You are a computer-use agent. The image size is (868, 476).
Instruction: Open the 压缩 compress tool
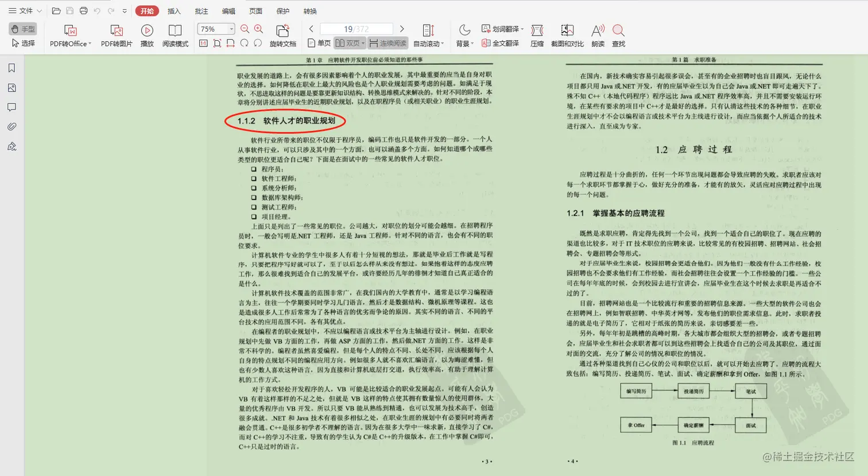tap(537, 36)
